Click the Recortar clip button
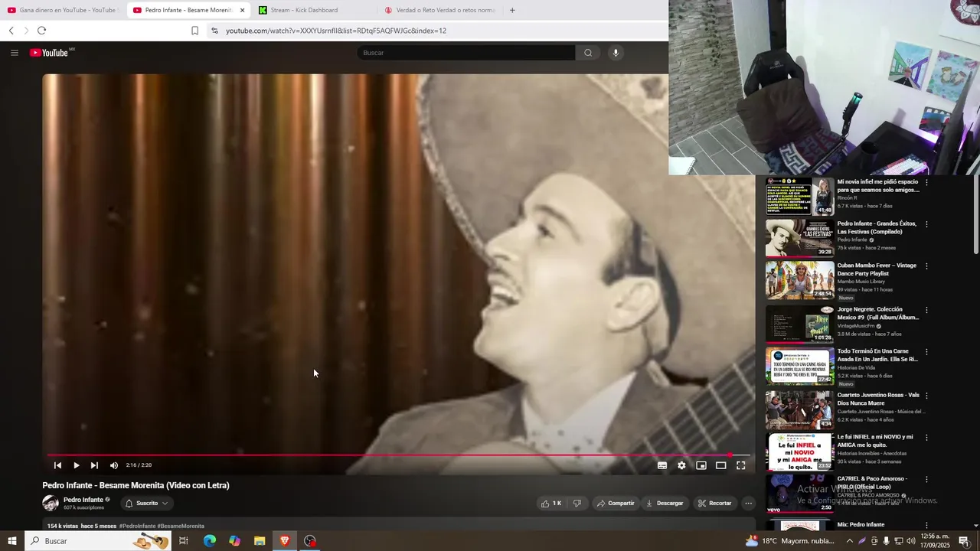 [x=714, y=504]
